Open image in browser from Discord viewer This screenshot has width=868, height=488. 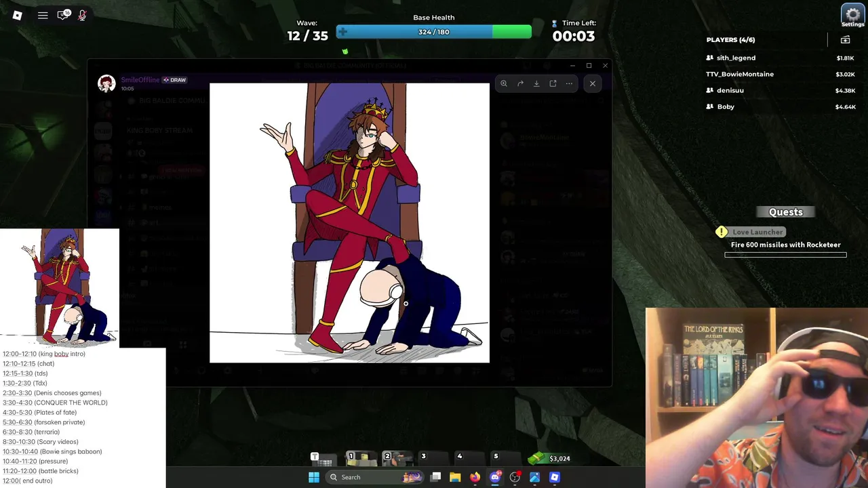[553, 83]
